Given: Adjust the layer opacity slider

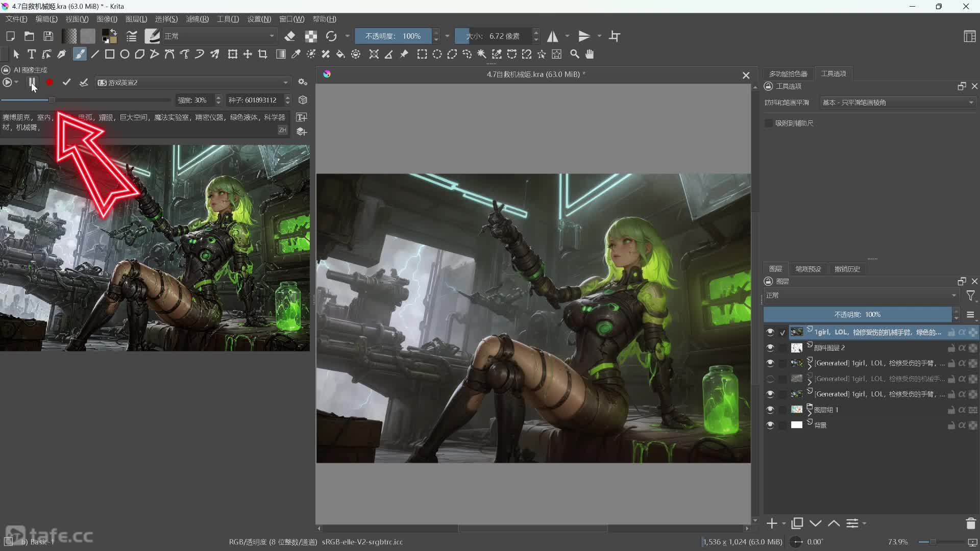Looking at the screenshot, I should click(x=857, y=314).
